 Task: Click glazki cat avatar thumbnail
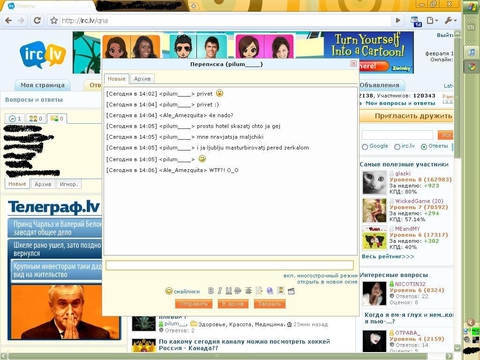374,182
